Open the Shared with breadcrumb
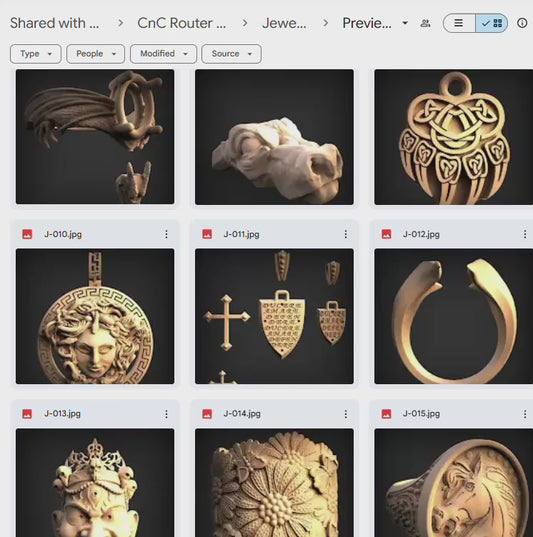The height and width of the screenshot is (537, 533). tap(54, 23)
